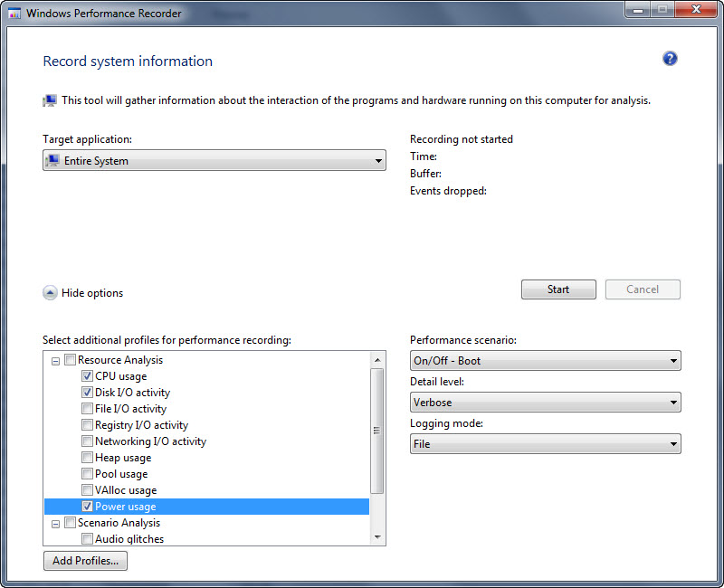Enable the Heap usage checkbox
Screen dimensions: 724x588
click(x=87, y=458)
